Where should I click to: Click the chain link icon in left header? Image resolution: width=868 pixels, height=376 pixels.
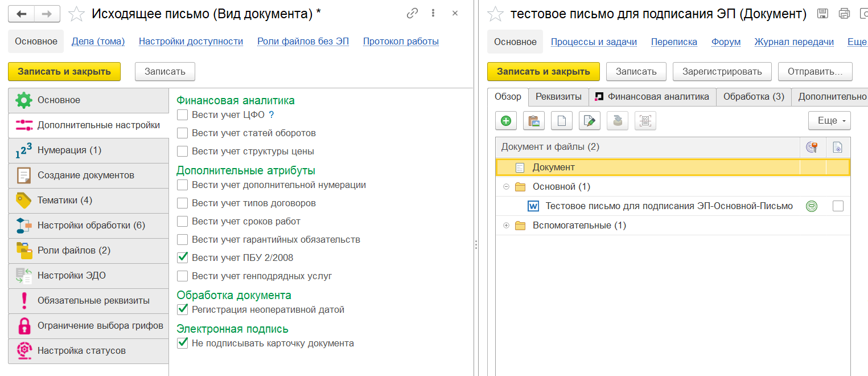pyautogui.click(x=413, y=13)
